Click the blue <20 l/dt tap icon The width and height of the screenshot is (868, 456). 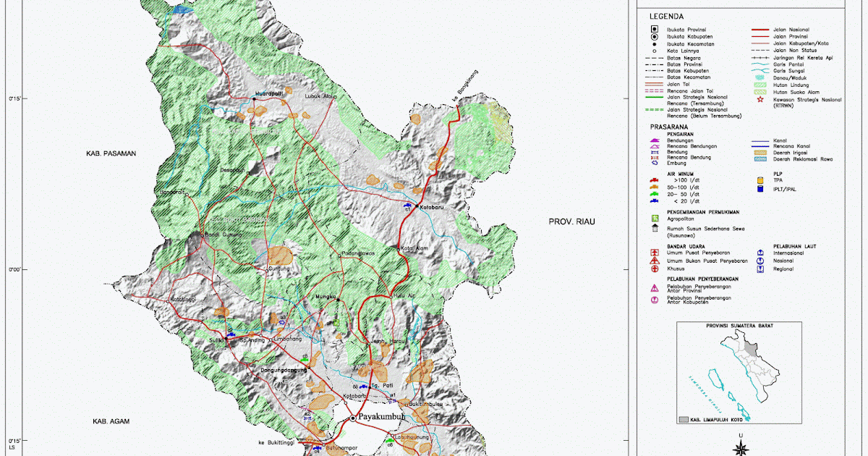654,201
